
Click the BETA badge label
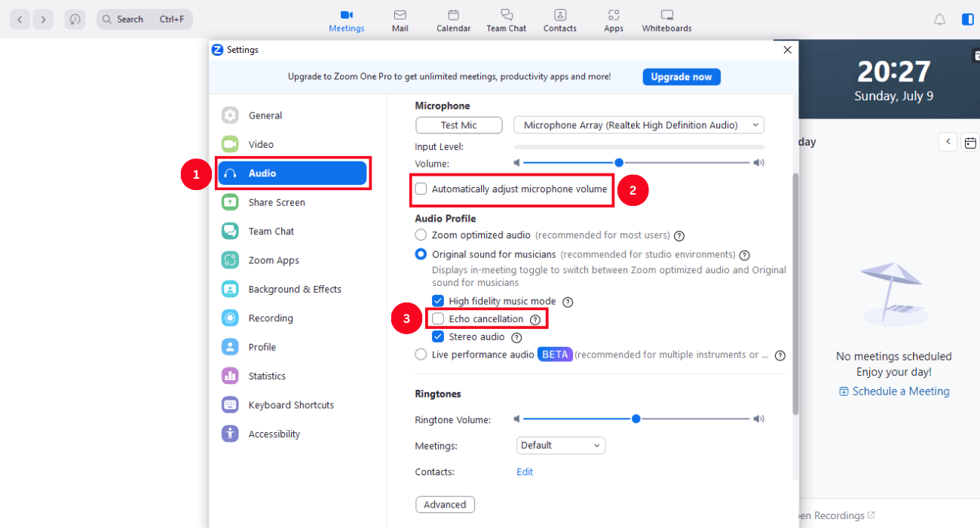pos(556,355)
